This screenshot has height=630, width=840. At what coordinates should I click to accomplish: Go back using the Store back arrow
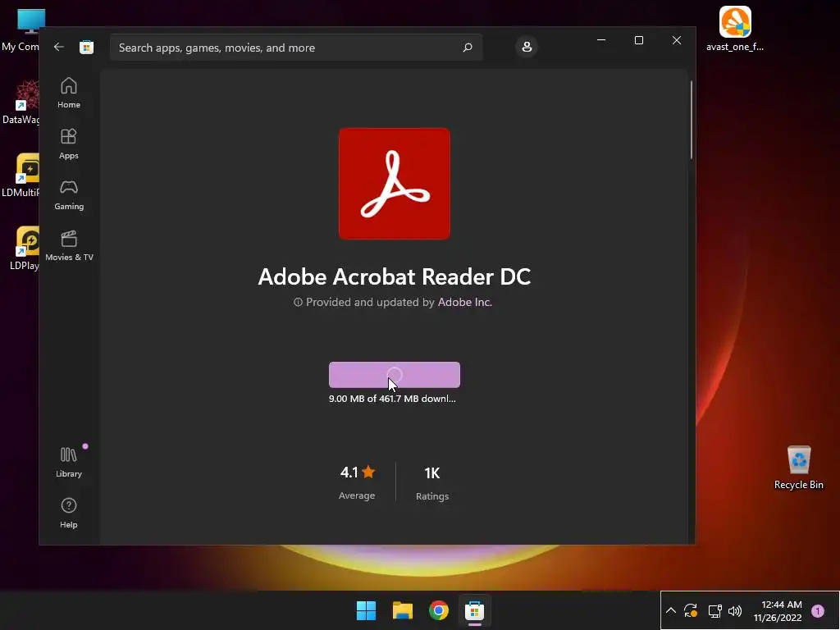[59, 47]
